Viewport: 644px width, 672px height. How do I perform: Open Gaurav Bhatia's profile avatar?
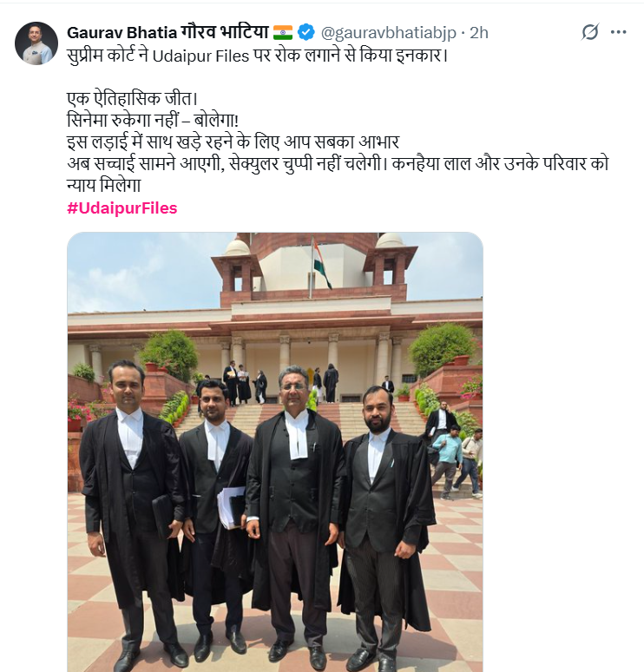pyautogui.click(x=36, y=43)
